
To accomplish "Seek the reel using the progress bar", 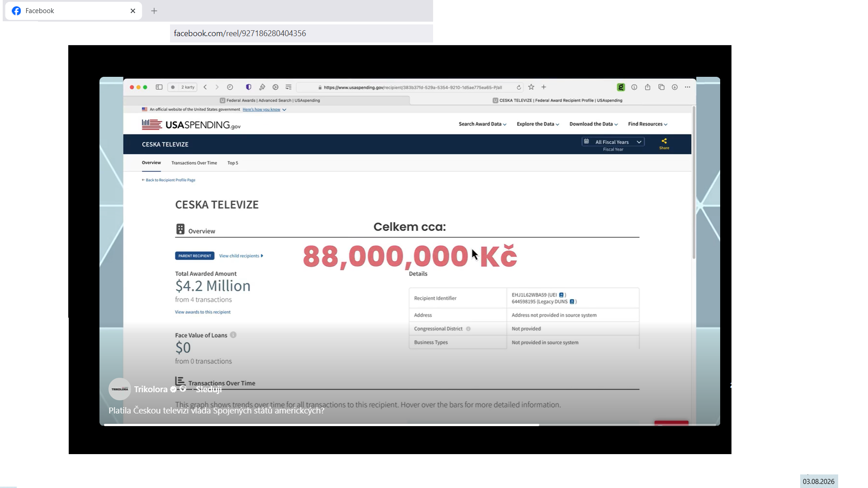I will tap(410, 425).
